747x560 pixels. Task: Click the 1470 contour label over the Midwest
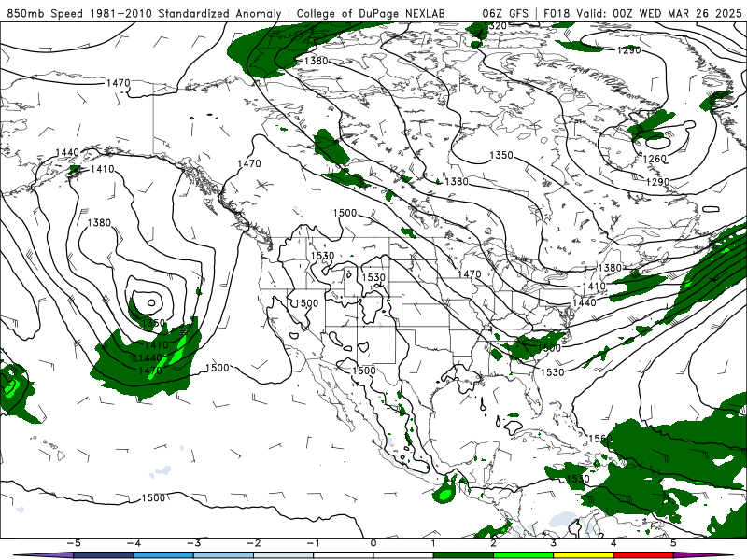pyautogui.click(x=470, y=274)
